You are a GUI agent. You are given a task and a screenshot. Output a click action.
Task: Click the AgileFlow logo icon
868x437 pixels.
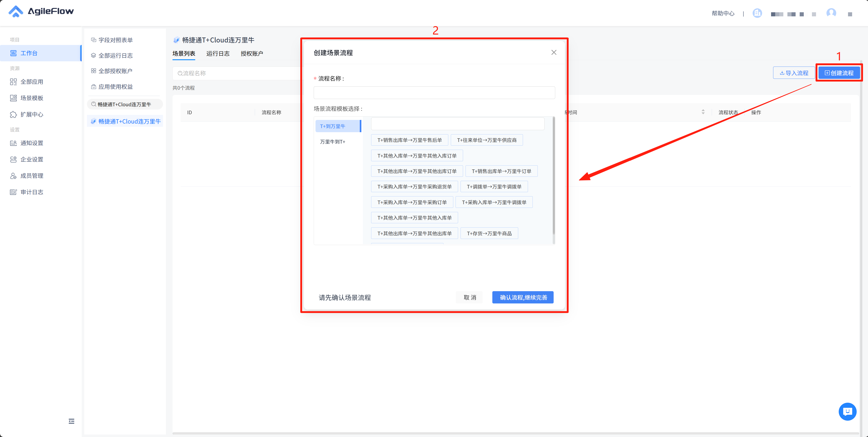[x=15, y=11]
